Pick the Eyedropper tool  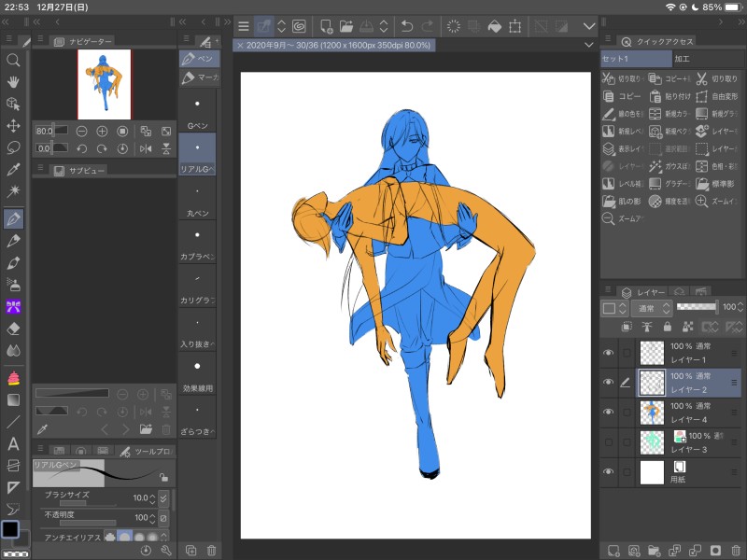tap(14, 170)
